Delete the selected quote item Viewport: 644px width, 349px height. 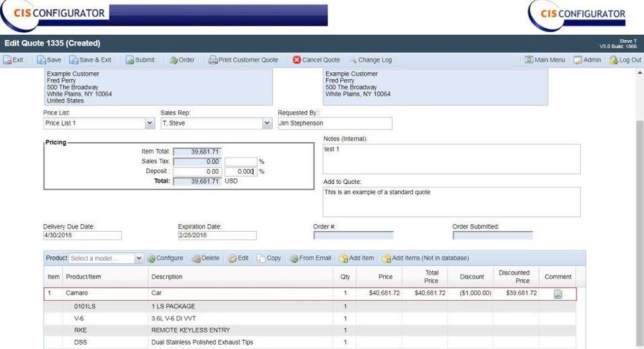[206, 258]
